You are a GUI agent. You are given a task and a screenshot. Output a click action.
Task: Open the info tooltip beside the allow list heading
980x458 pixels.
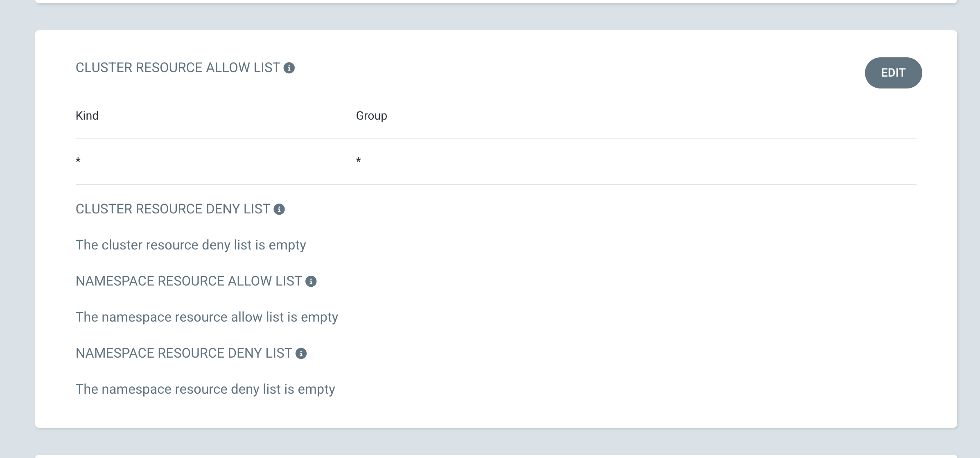pyautogui.click(x=290, y=68)
